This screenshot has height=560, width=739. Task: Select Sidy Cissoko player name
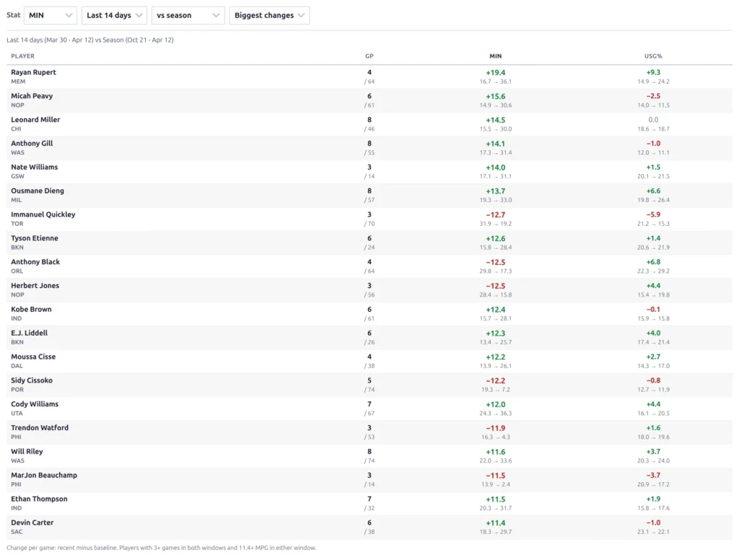point(32,380)
